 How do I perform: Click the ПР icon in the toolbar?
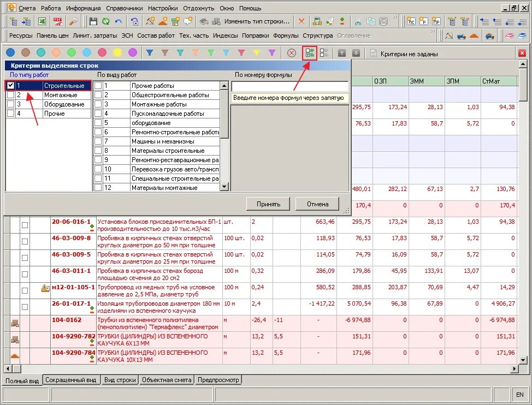coord(436,21)
